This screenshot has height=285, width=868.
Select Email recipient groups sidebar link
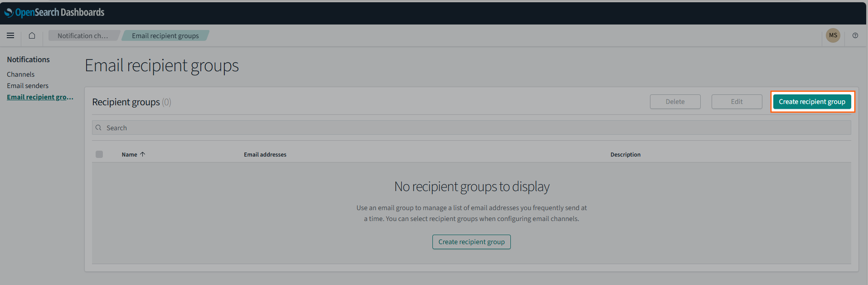[x=40, y=97]
